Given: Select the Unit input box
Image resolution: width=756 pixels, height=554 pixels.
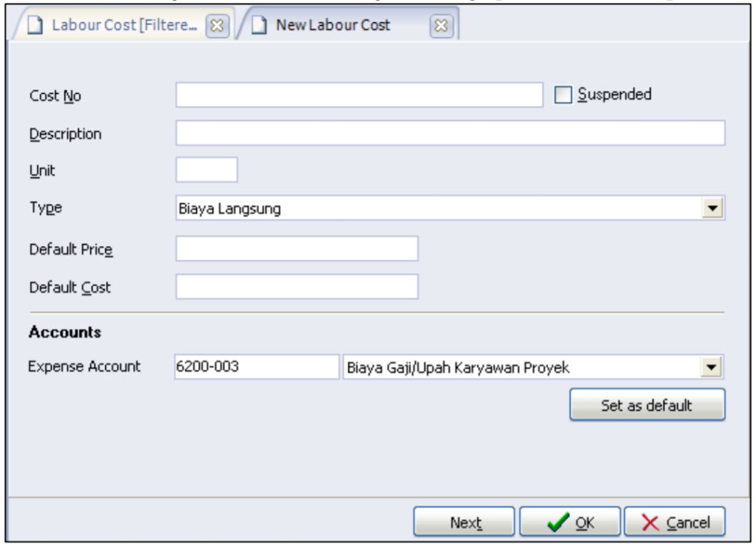Looking at the screenshot, I should (x=206, y=170).
